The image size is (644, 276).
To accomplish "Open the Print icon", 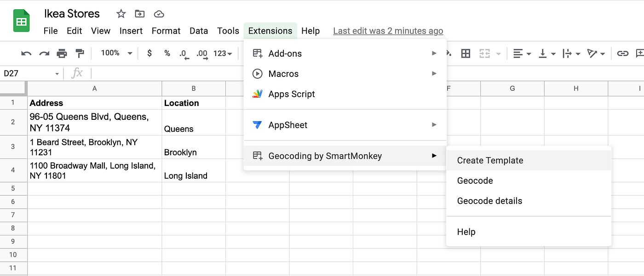I will point(62,53).
